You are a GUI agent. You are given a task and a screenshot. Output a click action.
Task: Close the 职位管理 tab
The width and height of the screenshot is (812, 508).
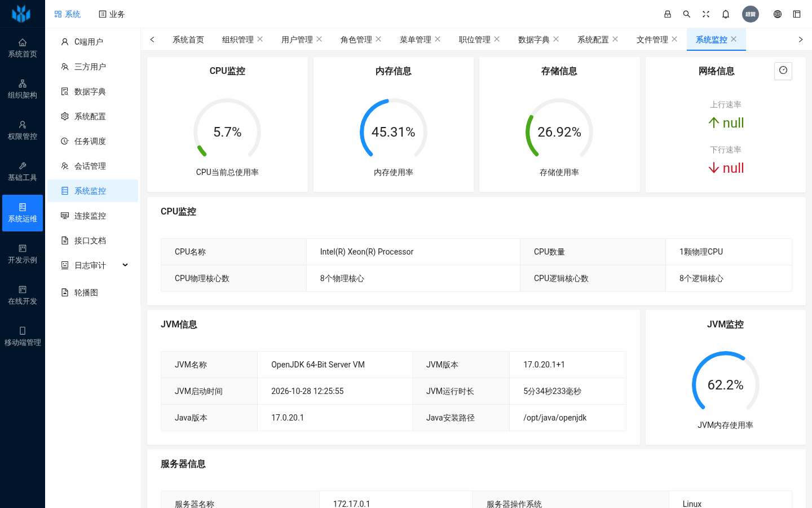497,39
